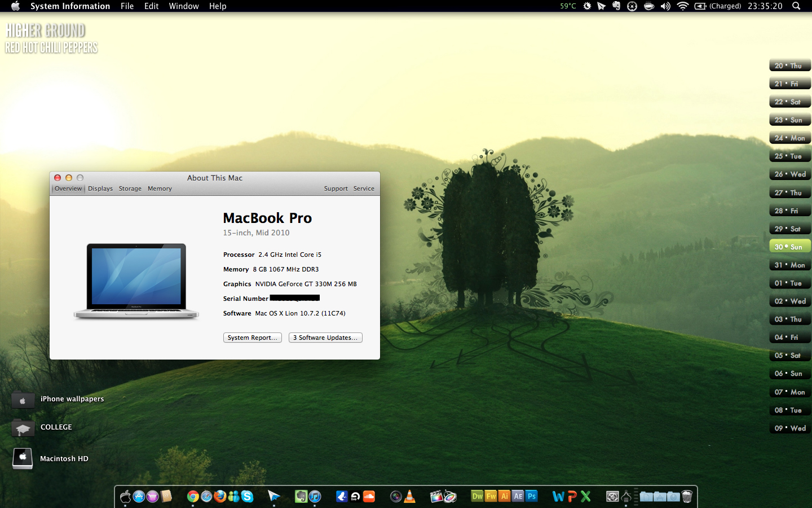812x508 pixels.
Task: Open SoundCloud app in the dock
Action: 369,496
